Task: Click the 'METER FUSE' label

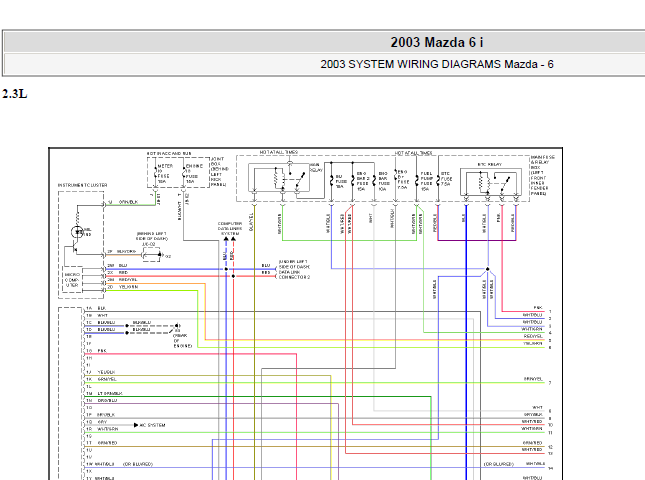Action: 164,174
